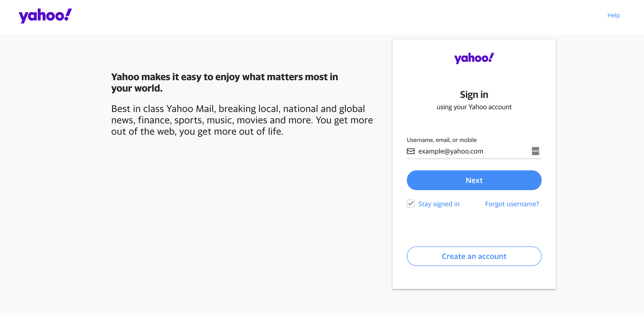Click the Yahoo logo in the page header

click(x=45, y=16)
